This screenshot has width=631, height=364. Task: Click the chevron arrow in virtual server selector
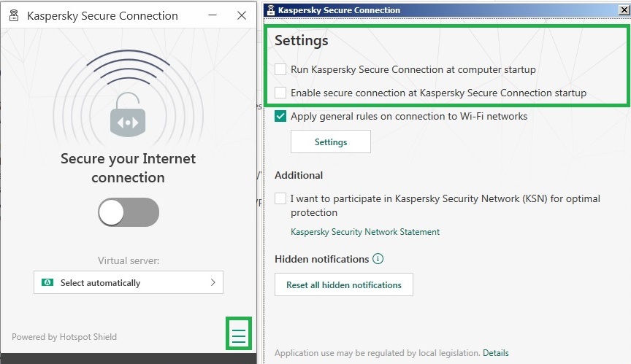click(213, 282)
